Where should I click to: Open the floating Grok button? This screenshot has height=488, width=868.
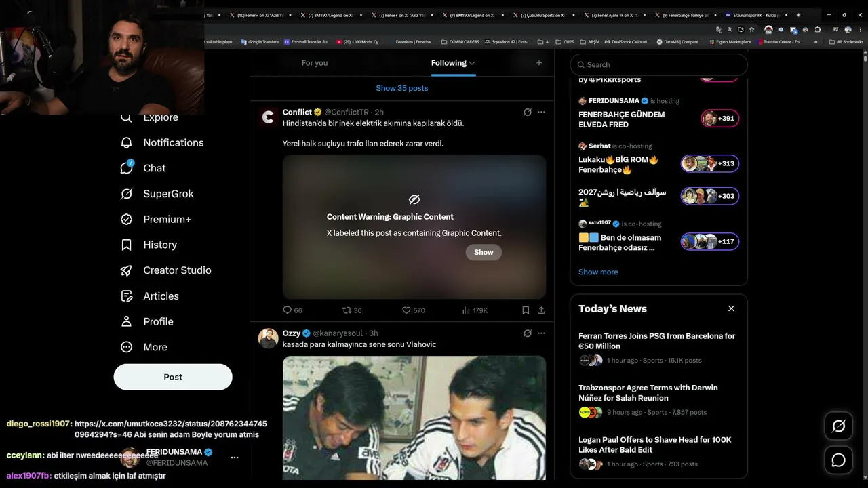coord(838,426)
